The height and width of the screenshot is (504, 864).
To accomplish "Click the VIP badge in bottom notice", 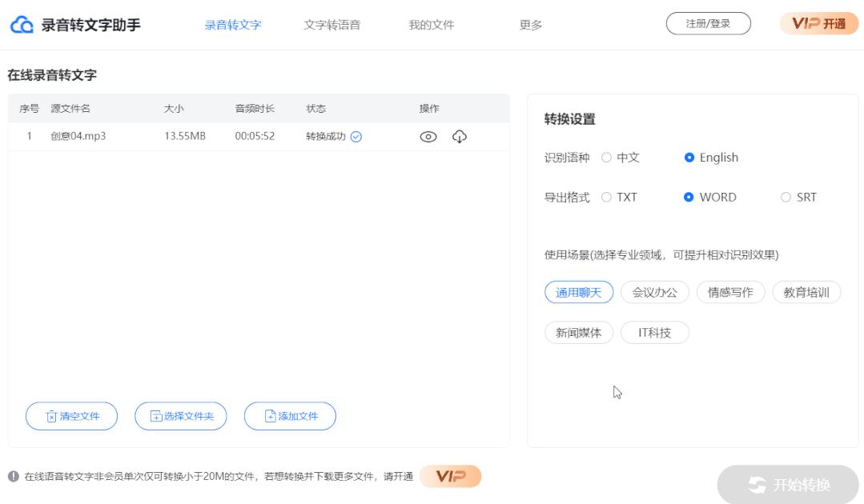I will pos(449,477).
